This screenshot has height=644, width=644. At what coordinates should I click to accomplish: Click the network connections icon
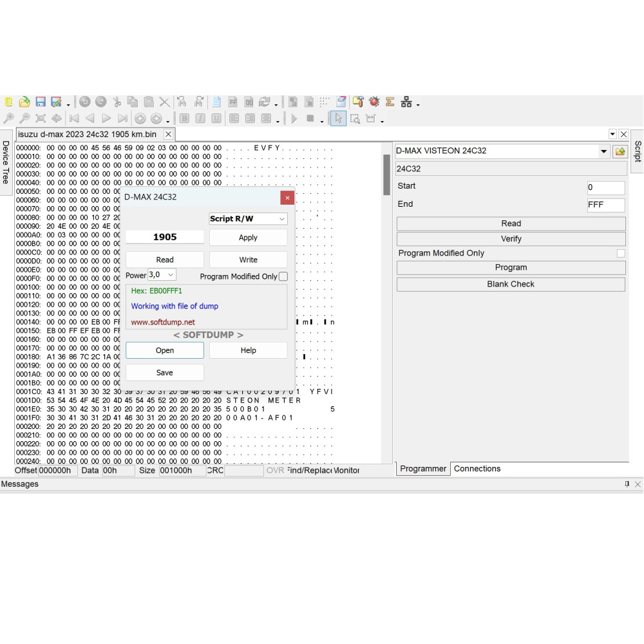point(406,102)
